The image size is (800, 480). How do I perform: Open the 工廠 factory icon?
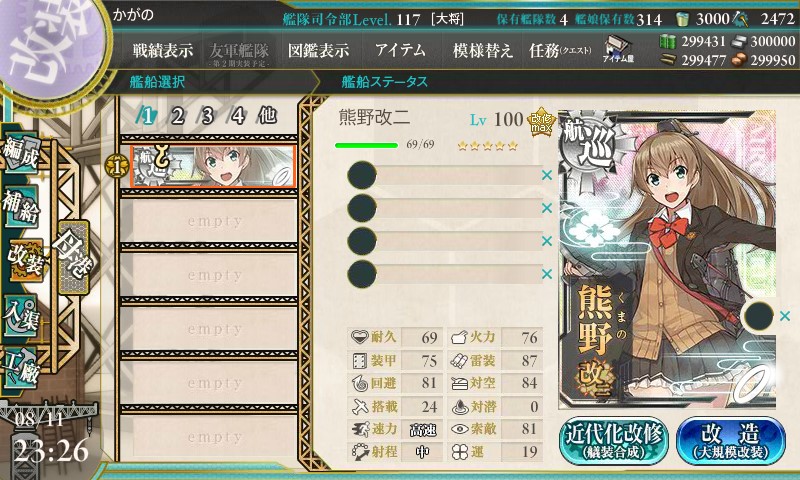[20, 367]
